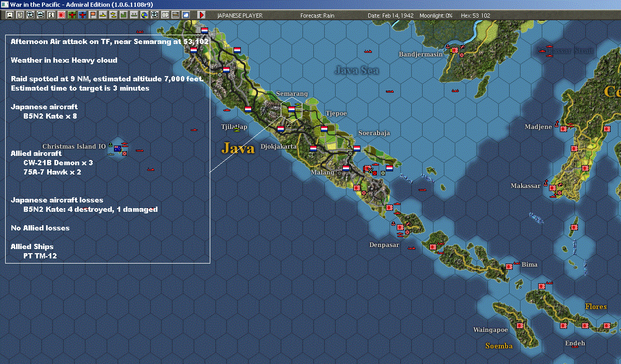This screenshot has height=364, width=621.
Task: Click 'B5N2 Kate x 8' in combat report
Action: click(x=50, y=116)
